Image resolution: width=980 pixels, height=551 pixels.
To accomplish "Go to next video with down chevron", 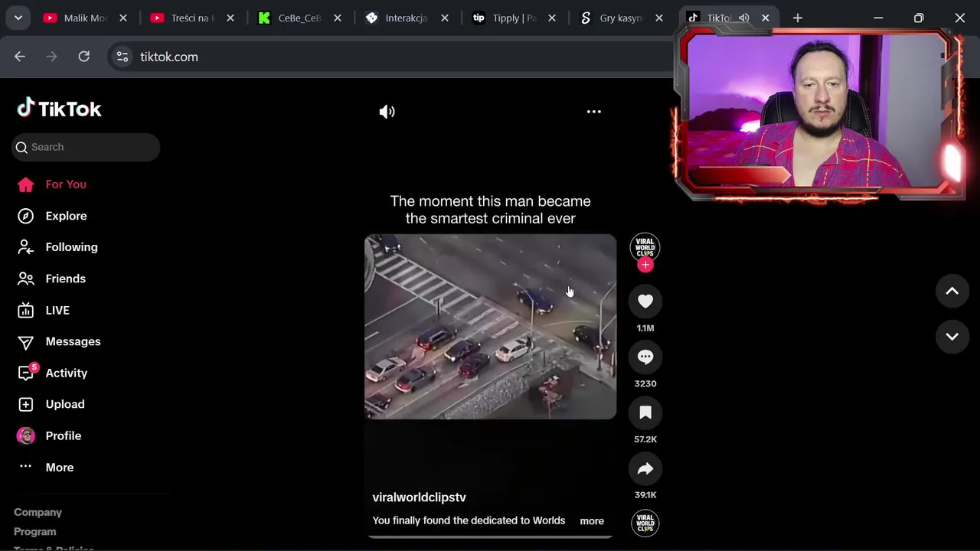I will pyautogui.click(x=952, y=337).
